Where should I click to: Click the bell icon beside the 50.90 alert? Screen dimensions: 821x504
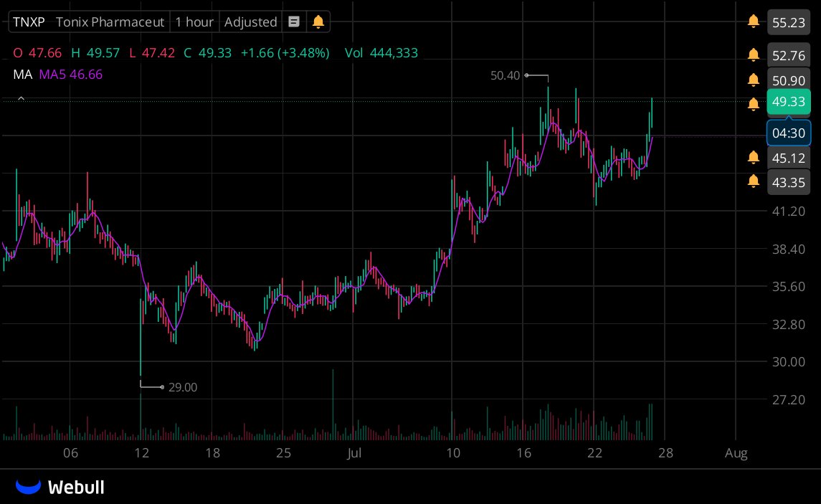click(x=754, y=80)
